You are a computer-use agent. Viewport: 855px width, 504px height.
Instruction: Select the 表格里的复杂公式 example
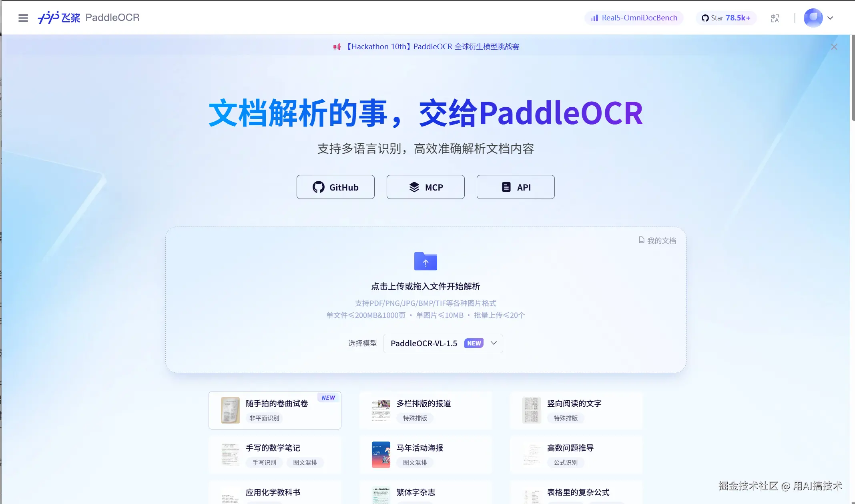(x=576, y=492)
